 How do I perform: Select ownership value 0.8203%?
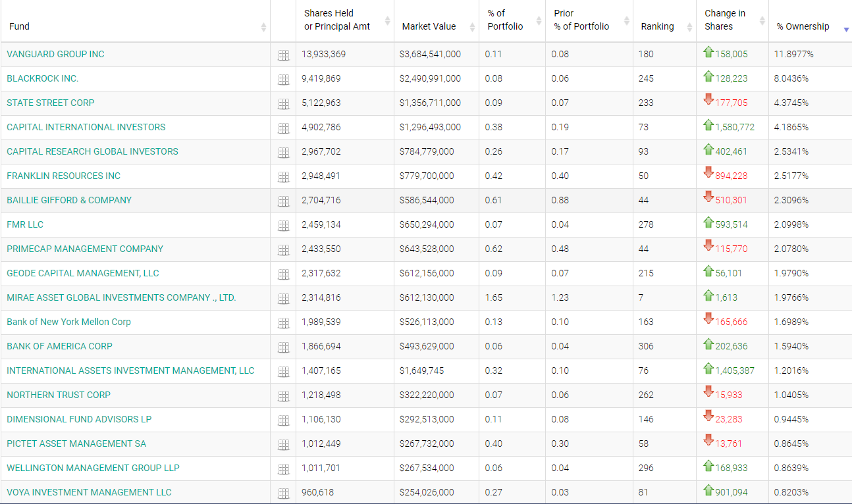(x=791, y=492)
